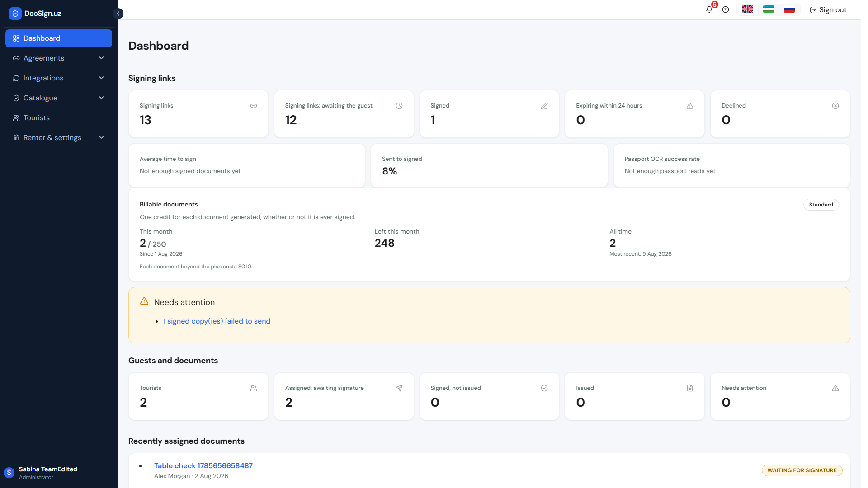868x488 pixels.
Task: Click the warning icon on Expiring card
Action: 690,106
